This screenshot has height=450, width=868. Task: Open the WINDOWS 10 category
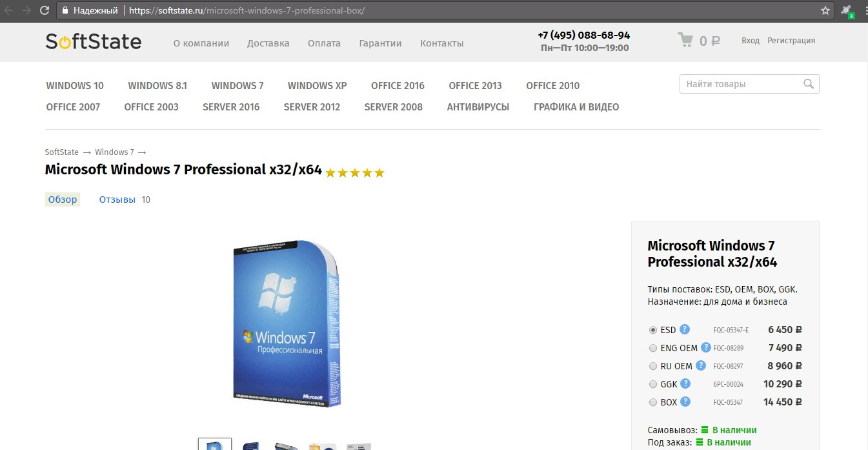(x=75, y=86)
